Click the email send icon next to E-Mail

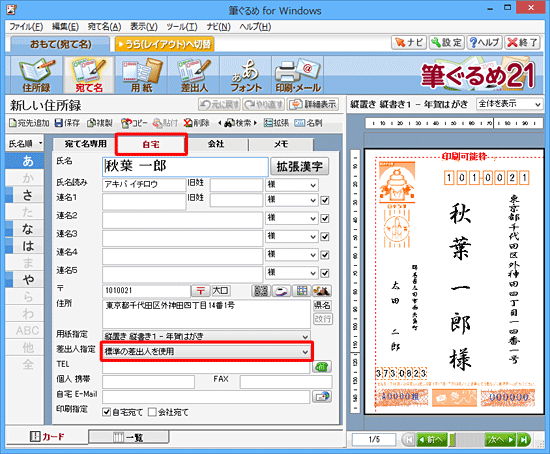(x=322, y=396)
